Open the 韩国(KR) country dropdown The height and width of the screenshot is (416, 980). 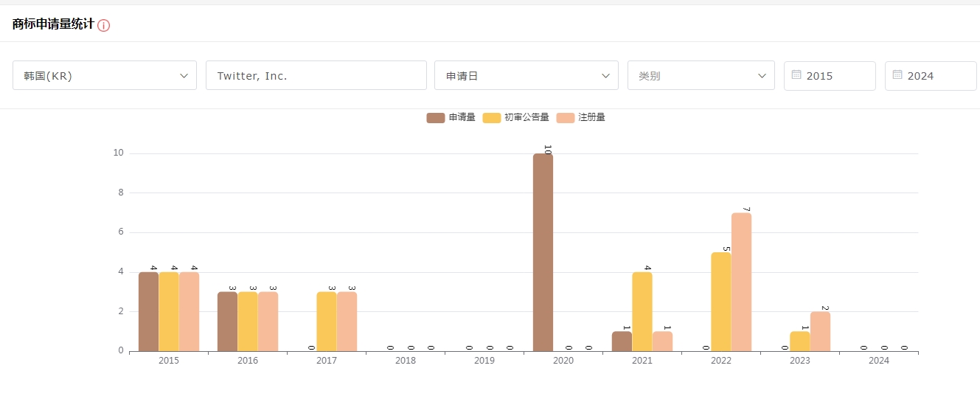click(105, 75)
